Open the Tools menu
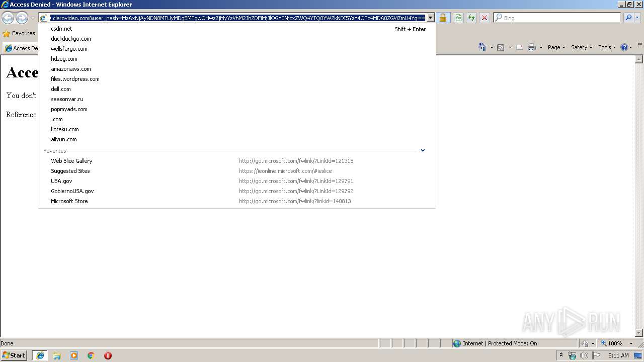 coord(607,47)
